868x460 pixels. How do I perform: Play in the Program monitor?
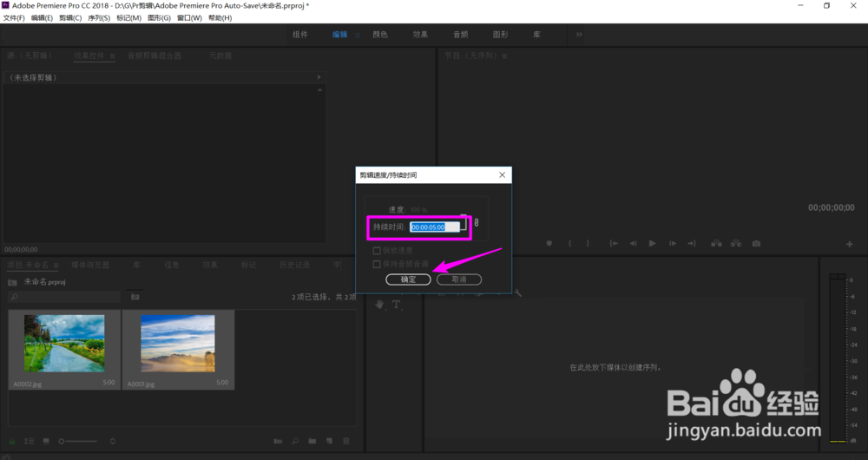pos(652,244)
